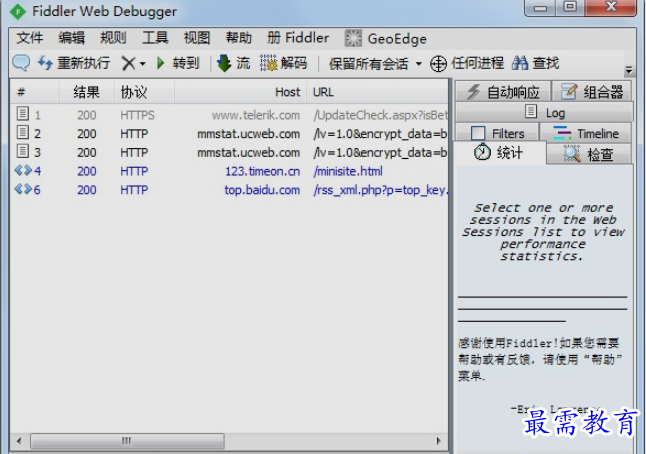This screenshot has width=646, height=454.
Task: Click the /rss_xml.php URL cell
Action: click(381, 190)
